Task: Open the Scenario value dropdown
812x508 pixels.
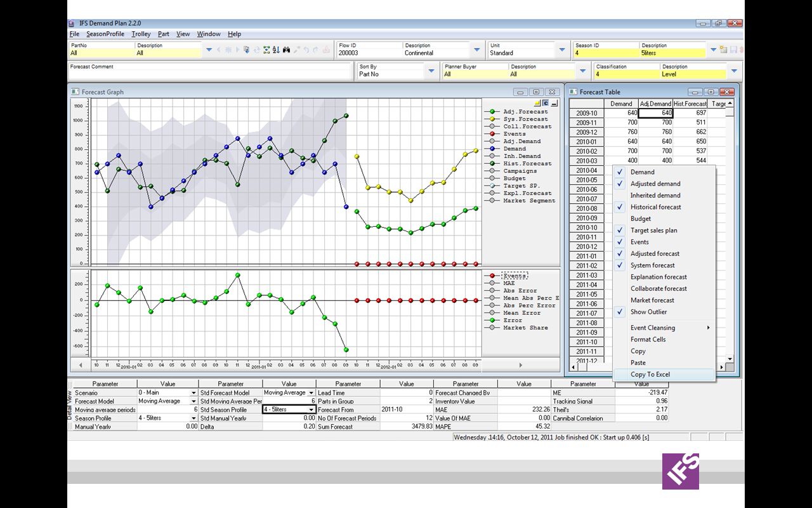Action: [x=193, y=393]
